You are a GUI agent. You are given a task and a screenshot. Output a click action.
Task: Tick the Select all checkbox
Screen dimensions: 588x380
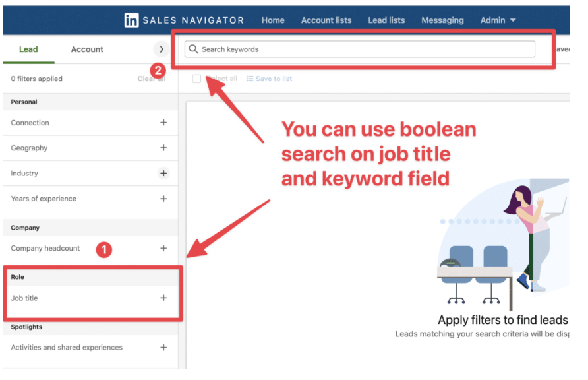pos(196,79)
